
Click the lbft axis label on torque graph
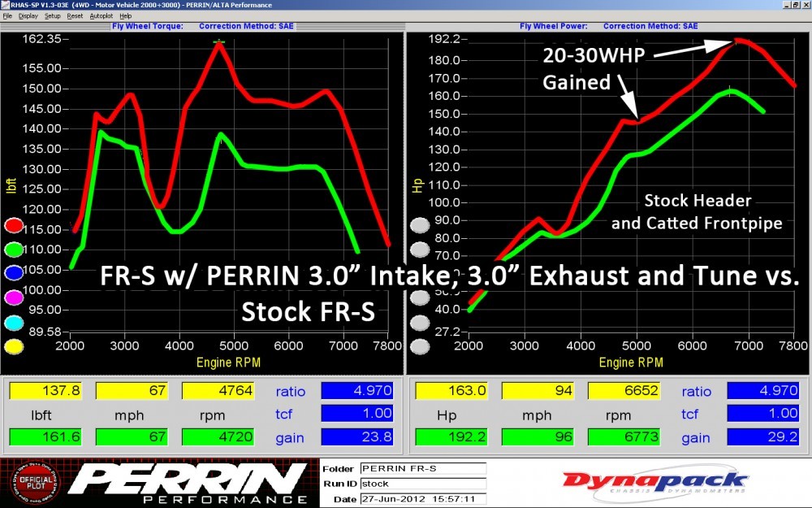pyautogui.click(x=11, y=185)
